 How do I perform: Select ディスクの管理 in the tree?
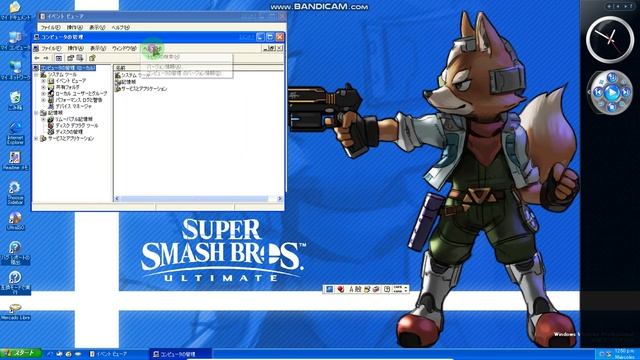[x=69, y=132]
